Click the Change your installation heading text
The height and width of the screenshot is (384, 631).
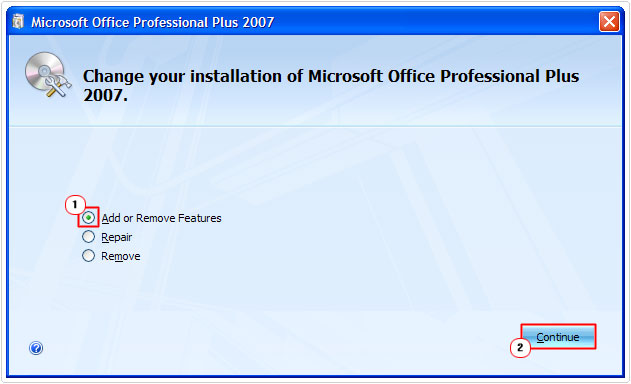(x=331, y=76)
